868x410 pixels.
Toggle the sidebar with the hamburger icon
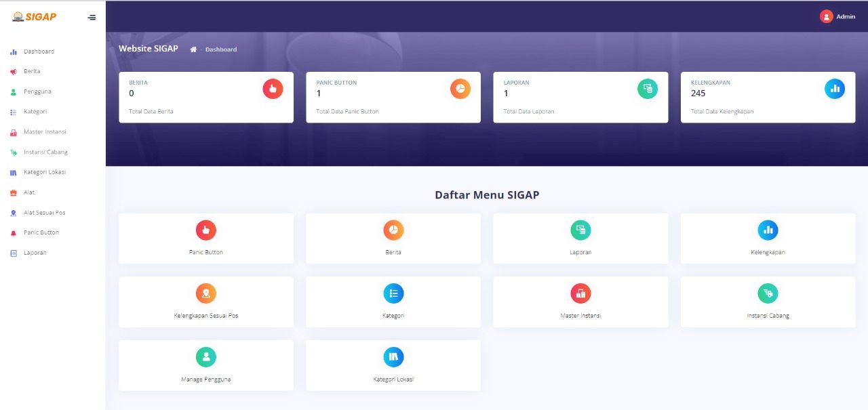coord(92,17)
